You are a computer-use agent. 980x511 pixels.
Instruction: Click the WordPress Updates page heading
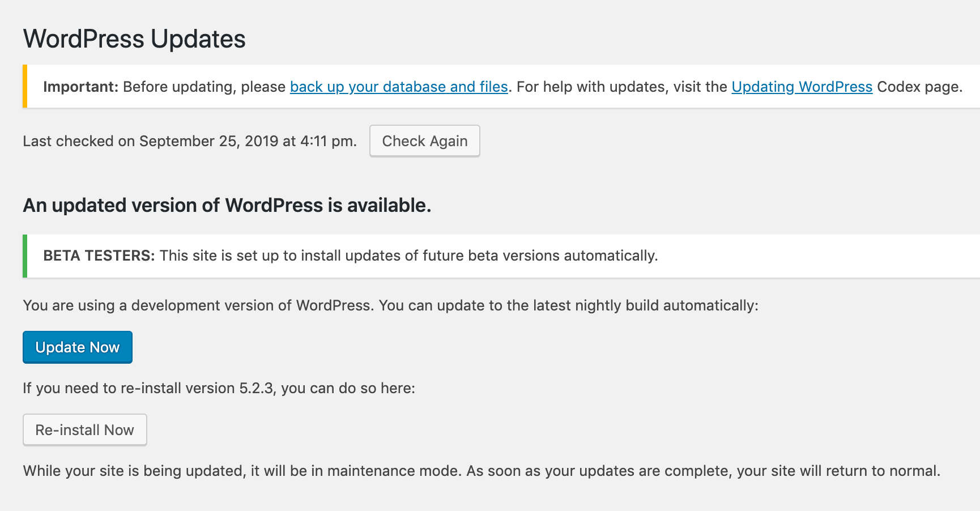tap(134, 39)
